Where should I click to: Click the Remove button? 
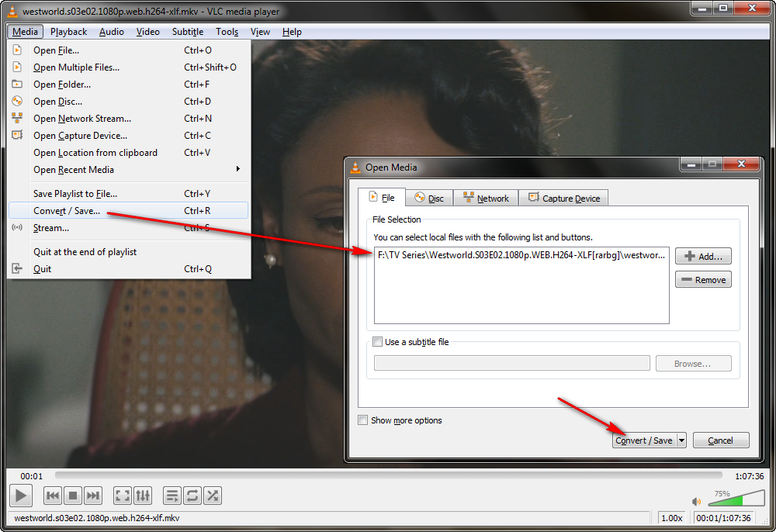coord(703,279)
